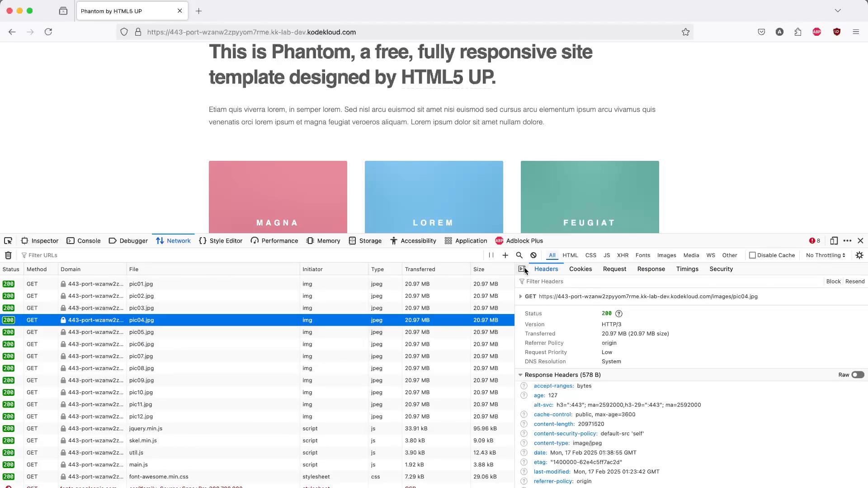Filter requests by Fonts type
This screenshot has height=488, width=868.
[x=643, y=255]
